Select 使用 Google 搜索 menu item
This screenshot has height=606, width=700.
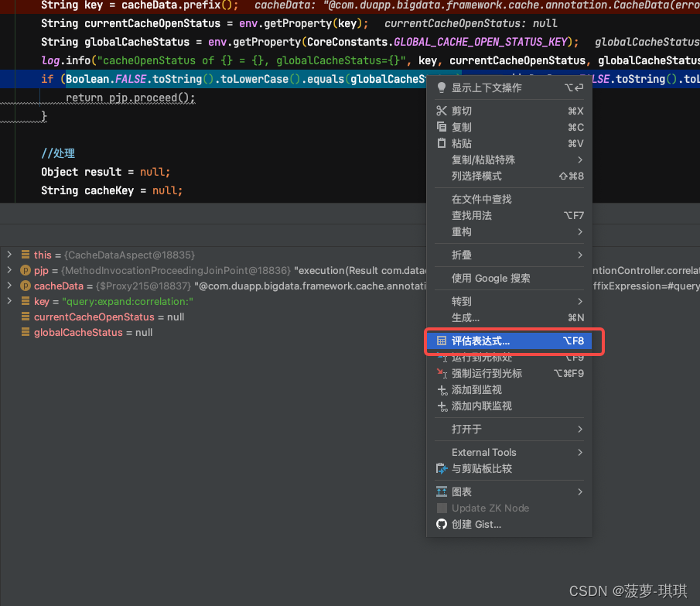pos(510,278)
